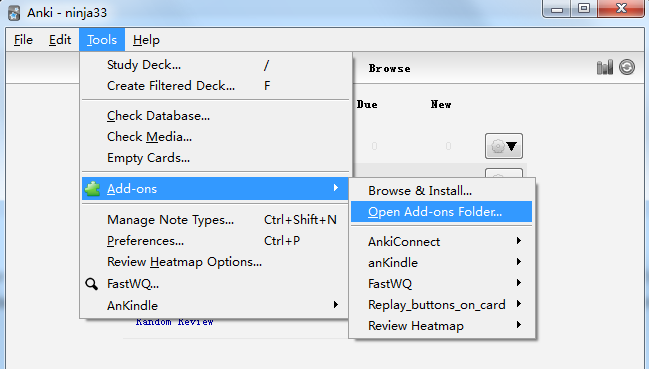Choose Empty Cards...
This screenshot has width=649, height=369.
pyautogui.click(x=215, y=158)
